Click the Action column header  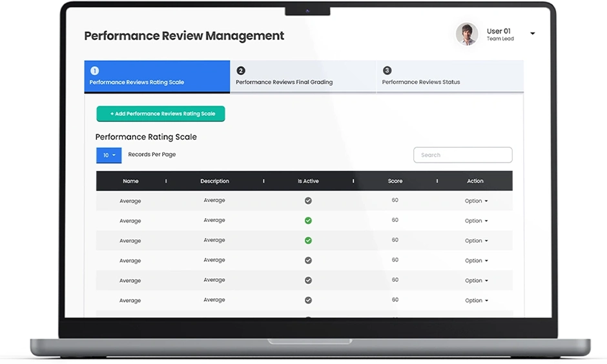point(475,181)
